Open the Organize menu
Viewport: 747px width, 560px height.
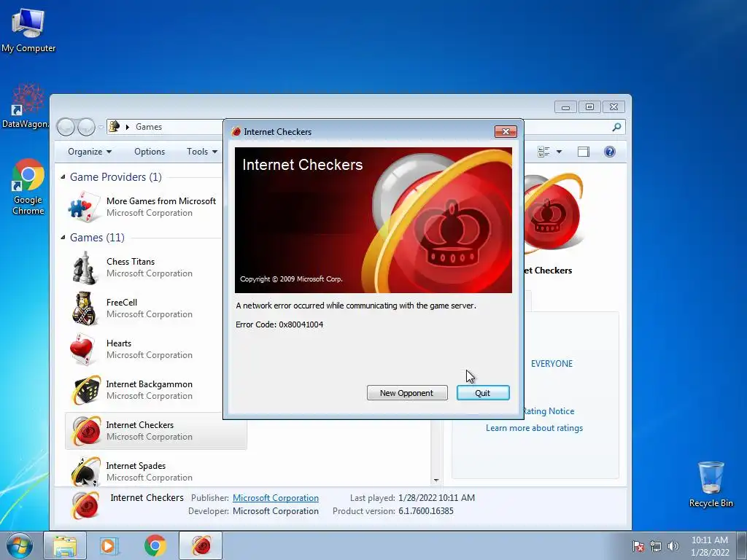pyautogui.click(x=90, y=152)
